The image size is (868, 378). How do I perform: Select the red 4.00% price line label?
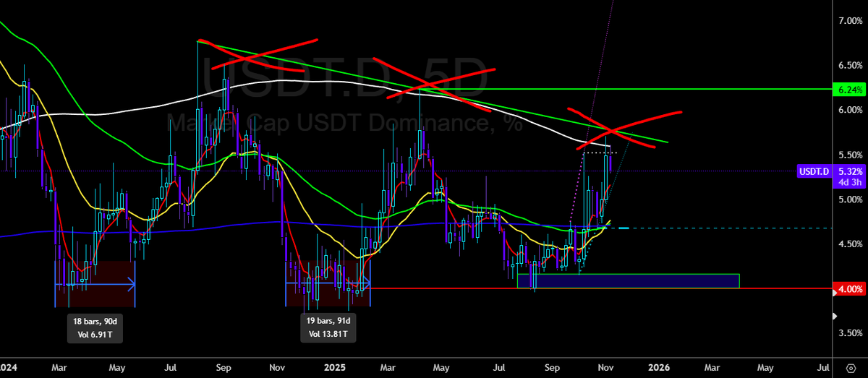tap(848, 288)
